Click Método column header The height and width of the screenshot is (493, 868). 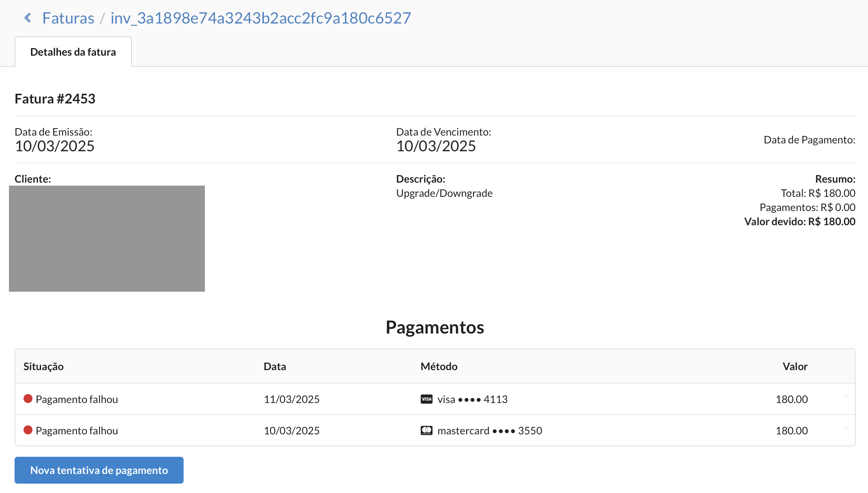pyautogui.click(x=439, y=366)
